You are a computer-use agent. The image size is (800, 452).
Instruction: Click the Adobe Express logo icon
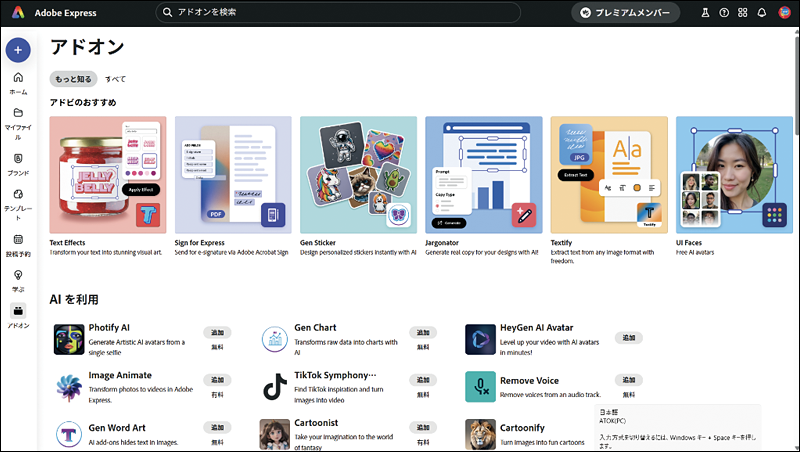(x=18, y=13)
